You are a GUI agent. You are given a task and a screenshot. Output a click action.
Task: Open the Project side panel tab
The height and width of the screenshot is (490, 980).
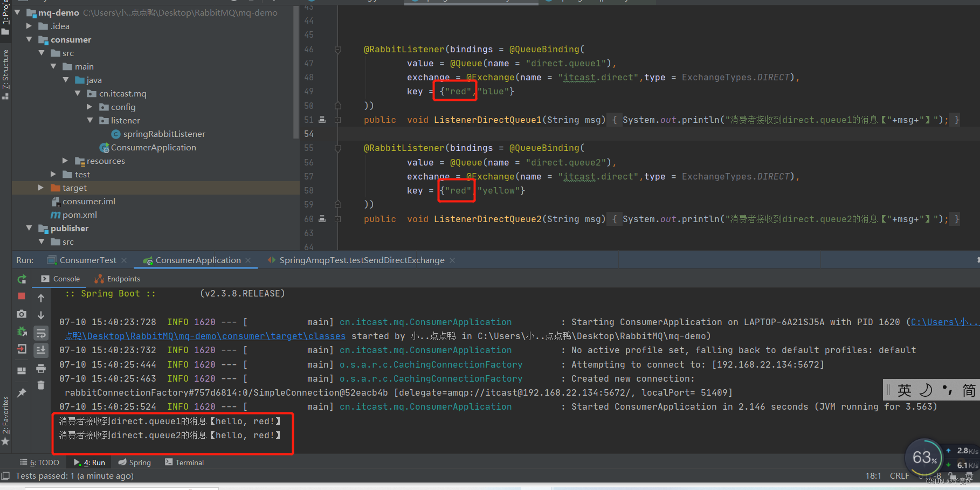tap(5, 17)
